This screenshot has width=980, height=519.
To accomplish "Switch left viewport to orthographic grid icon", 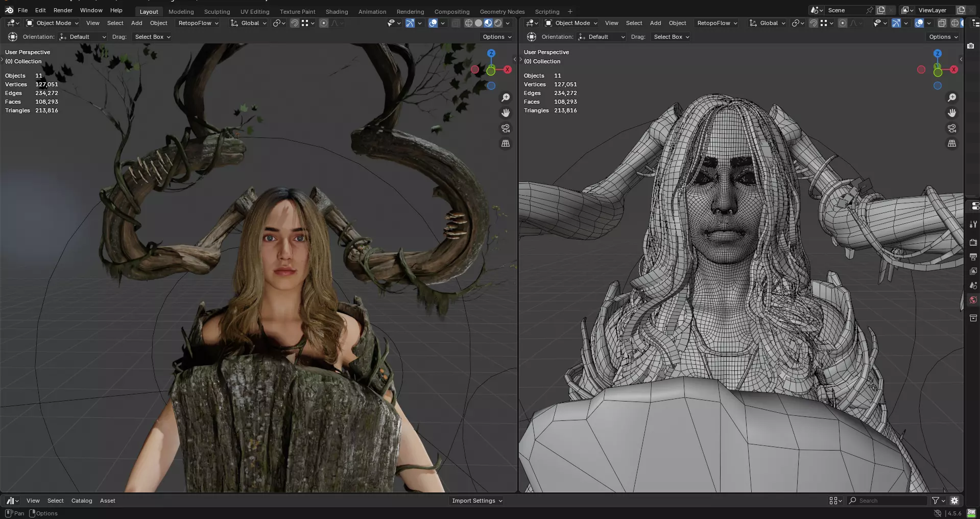I will click(x=506, y=144).
